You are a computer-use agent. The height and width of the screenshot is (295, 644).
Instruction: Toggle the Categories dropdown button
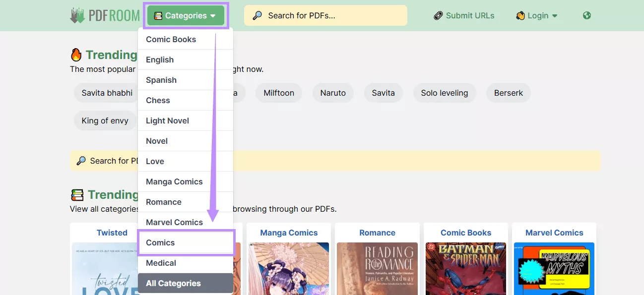tap(186, 16)
